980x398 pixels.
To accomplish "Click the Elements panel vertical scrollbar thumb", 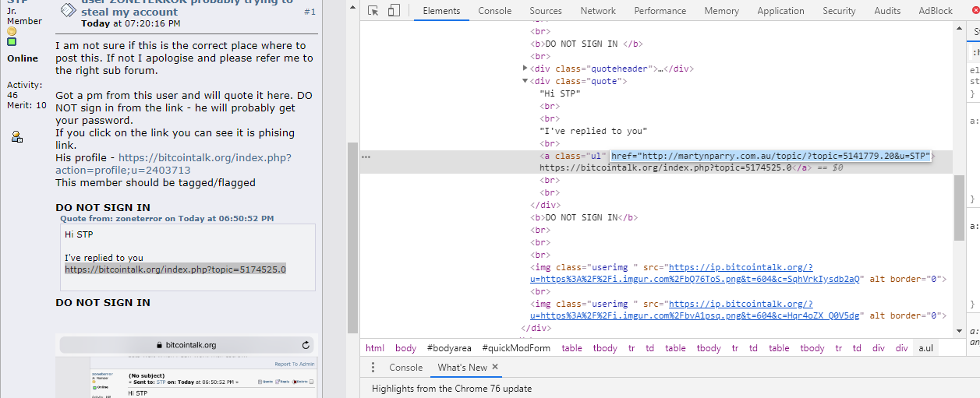I will tap(959, 208).
